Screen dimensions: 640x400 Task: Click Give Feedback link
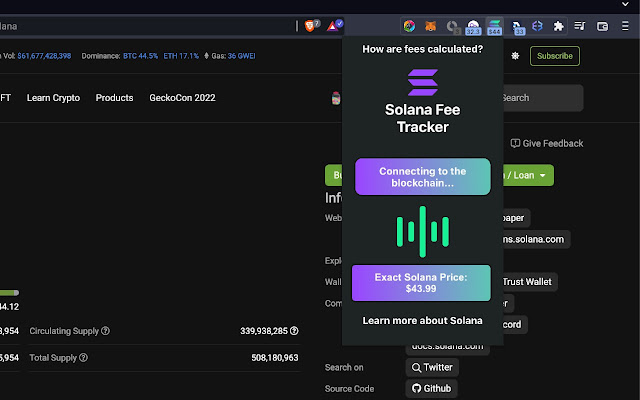click(x=547, y=143)
